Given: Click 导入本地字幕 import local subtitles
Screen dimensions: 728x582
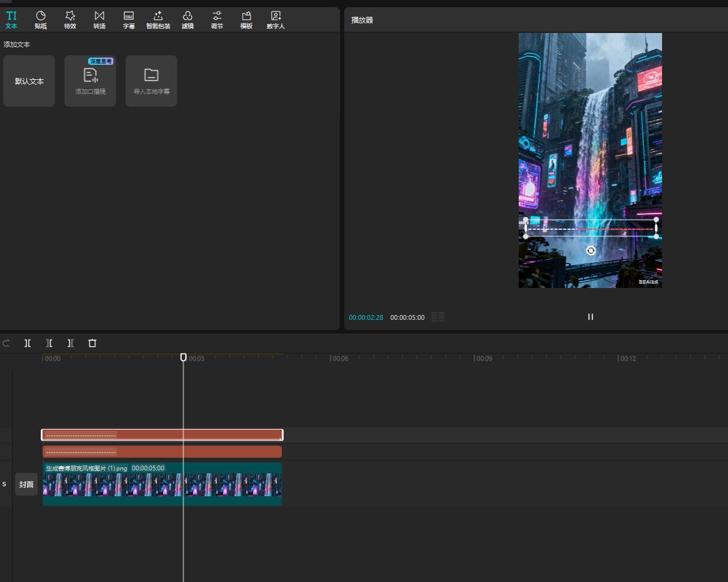Looking at the screenshot, I should tap(151, 81).
